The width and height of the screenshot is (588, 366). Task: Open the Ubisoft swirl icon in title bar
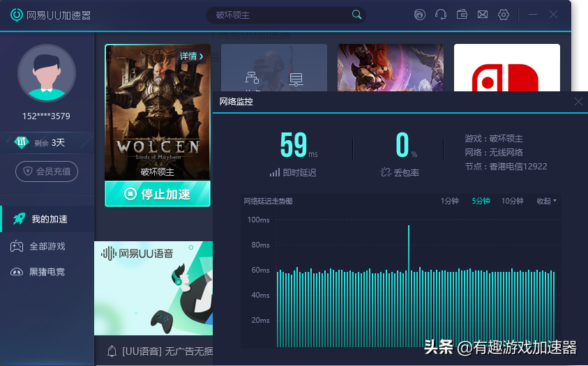coord(420,15)
